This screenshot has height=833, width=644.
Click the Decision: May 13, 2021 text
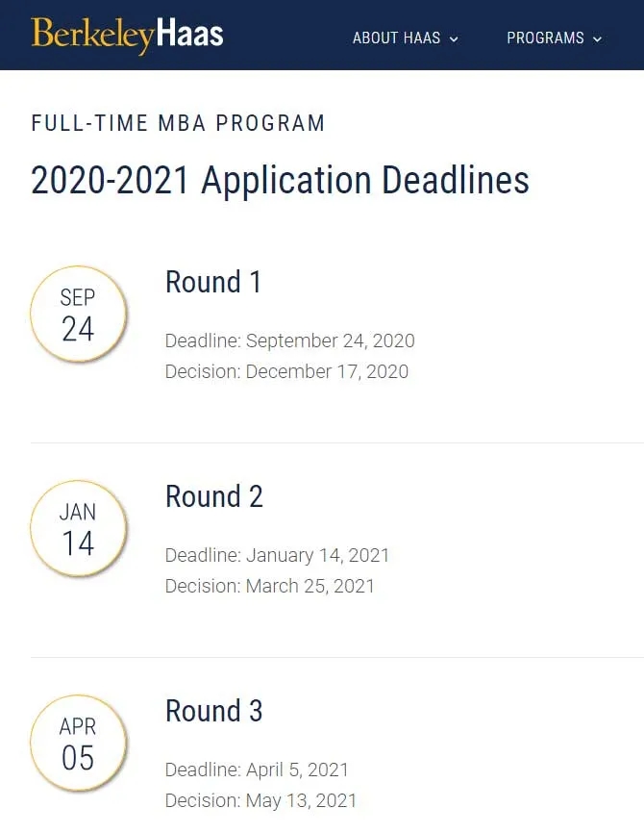tap(260, 800)
